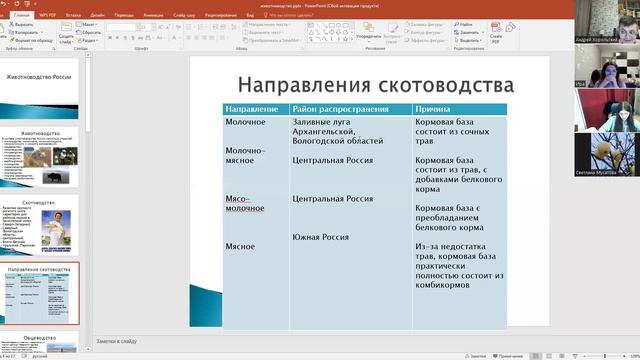
Task: Toggle strikethrough (abc) in font group
Action: 140,38
